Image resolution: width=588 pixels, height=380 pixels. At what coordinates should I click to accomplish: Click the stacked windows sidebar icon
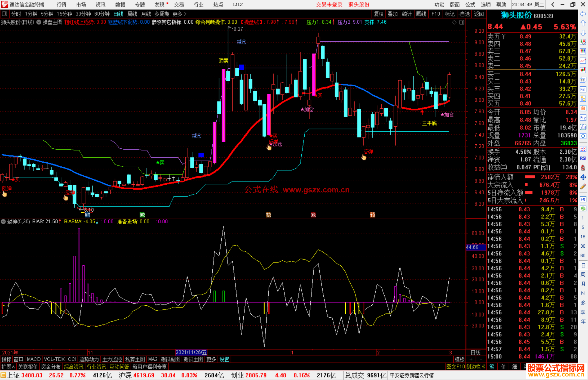click(x=583, y=80)
